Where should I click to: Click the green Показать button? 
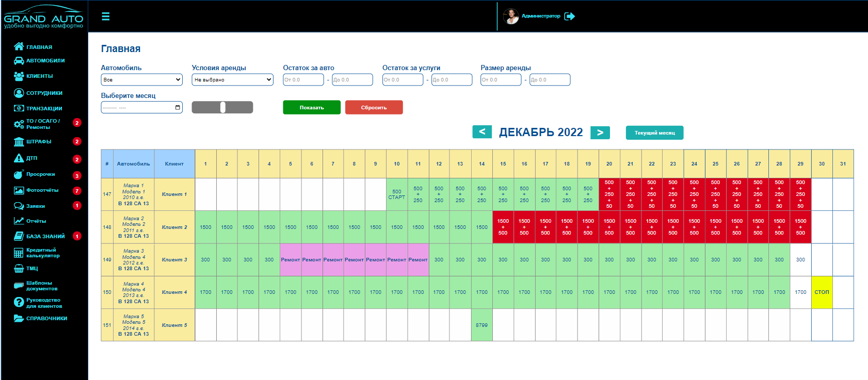pyautogui.click(x=312, y=107)
